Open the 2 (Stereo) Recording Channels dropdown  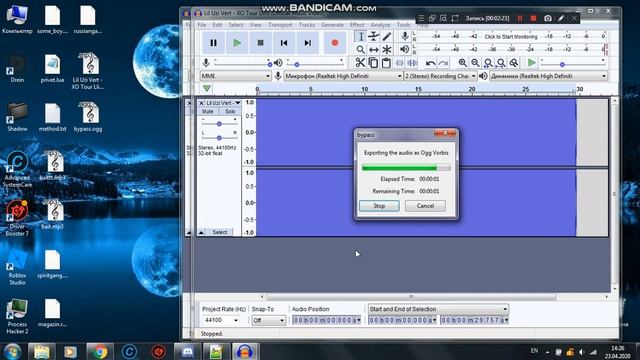pos(440,76)
